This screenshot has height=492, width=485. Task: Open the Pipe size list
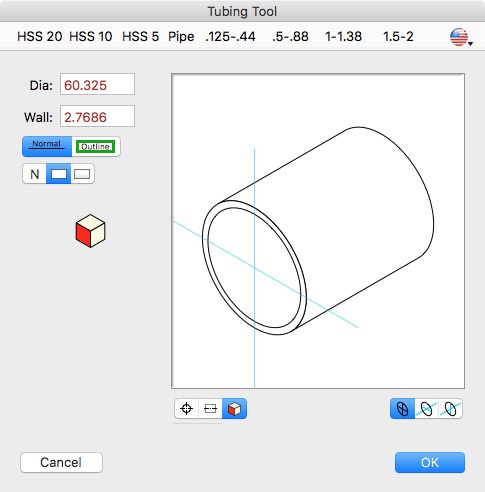click(181, 36)
